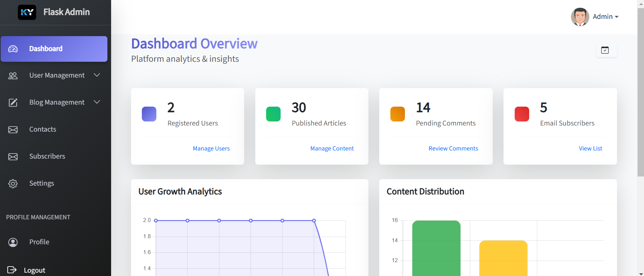Follow the Manage Users link
This screenshot has height=276, width=644.
tap(211, 148)
